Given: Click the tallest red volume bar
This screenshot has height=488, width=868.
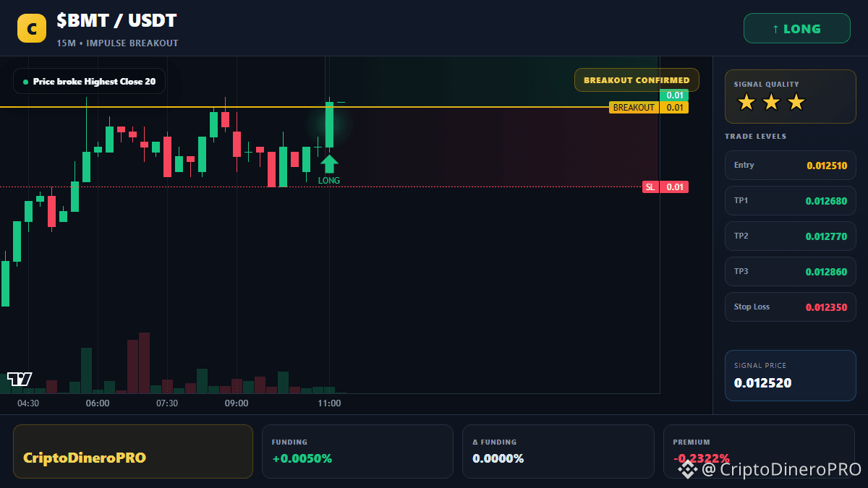Looking at the screenshot, I should 144,363.
